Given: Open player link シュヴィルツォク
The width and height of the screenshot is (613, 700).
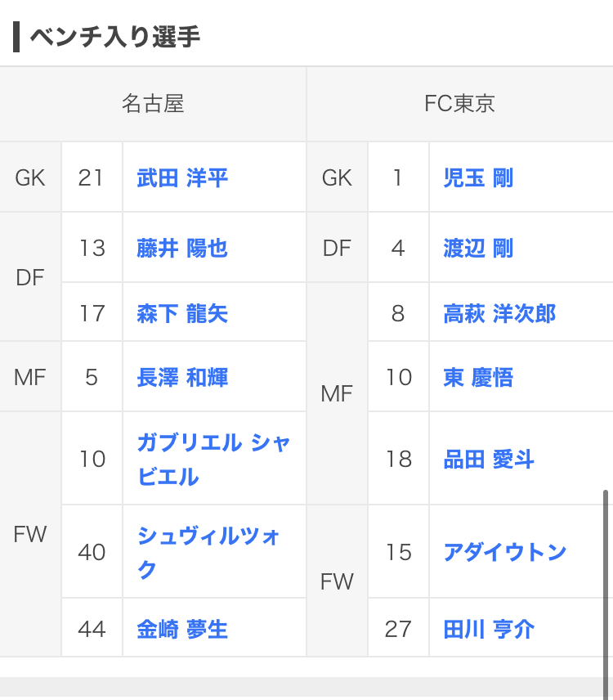Looking at the screenshot, I should click(208, 552).
